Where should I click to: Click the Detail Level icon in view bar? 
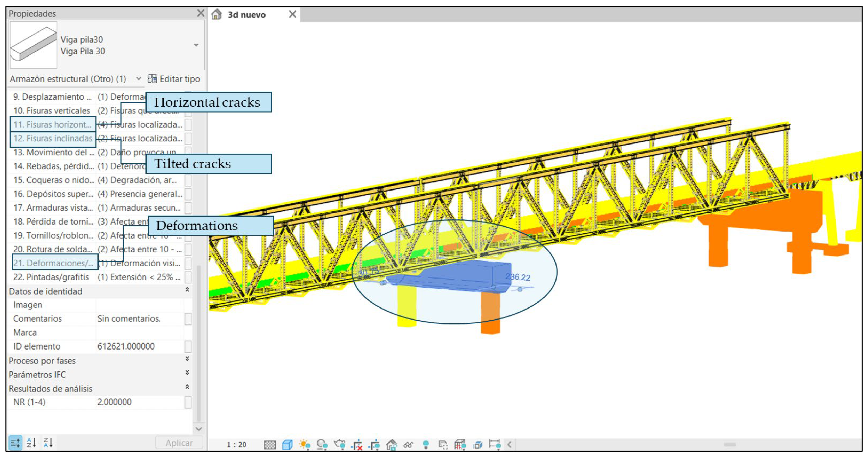[269, 445]
